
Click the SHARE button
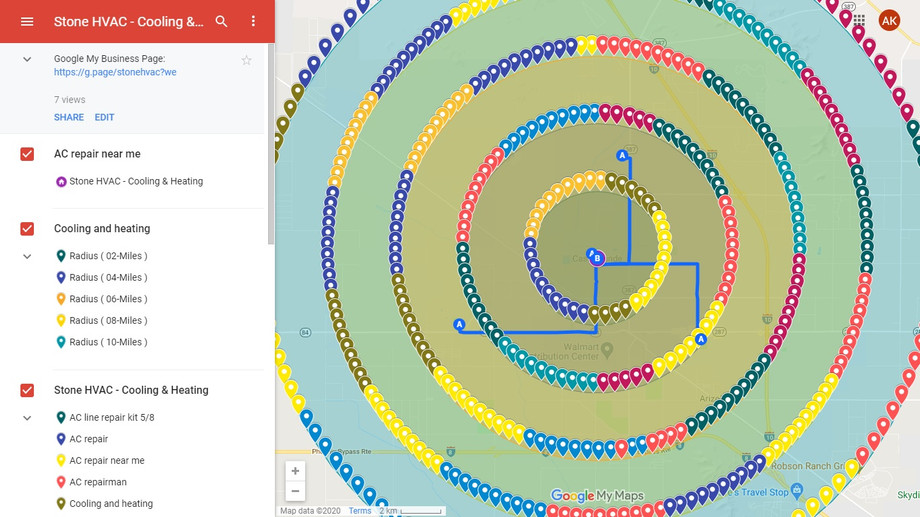(69, 117)
